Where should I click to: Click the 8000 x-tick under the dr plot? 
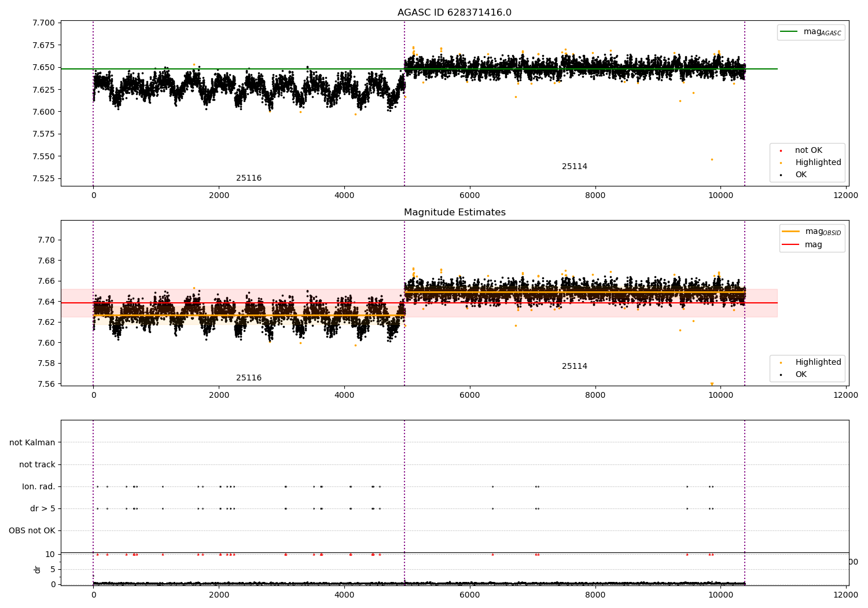(x=595, y=595)
